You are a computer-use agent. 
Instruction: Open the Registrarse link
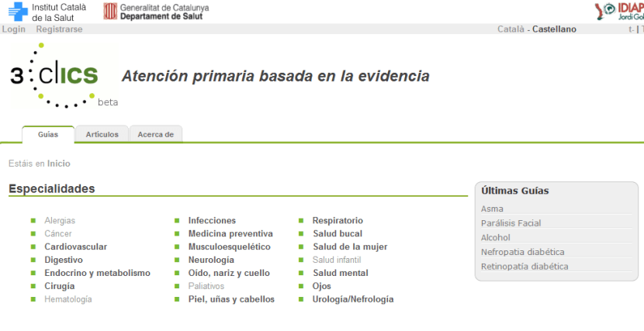59,29
